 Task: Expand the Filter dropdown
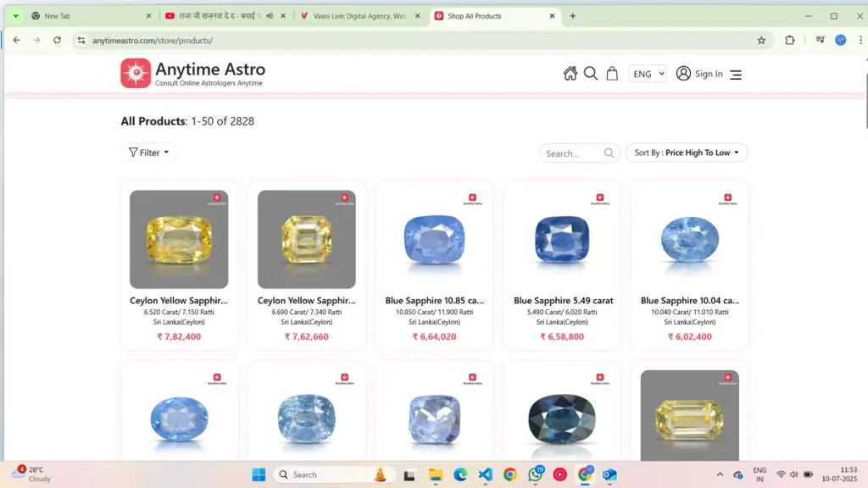[148, 152]
